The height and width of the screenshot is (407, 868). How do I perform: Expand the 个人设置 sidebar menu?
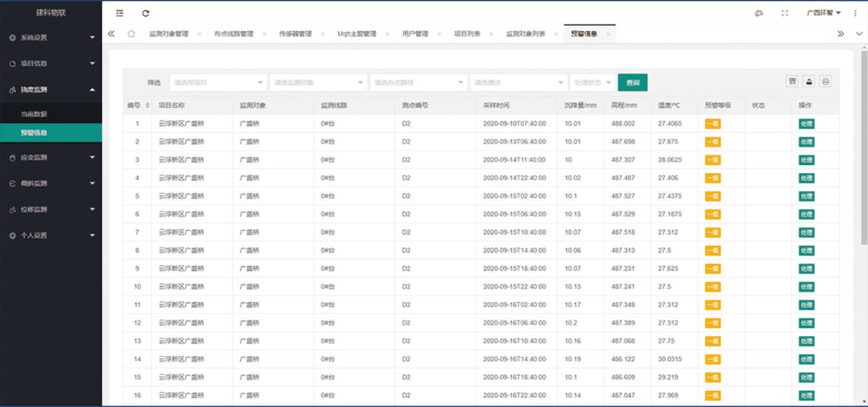click(51, 235)
